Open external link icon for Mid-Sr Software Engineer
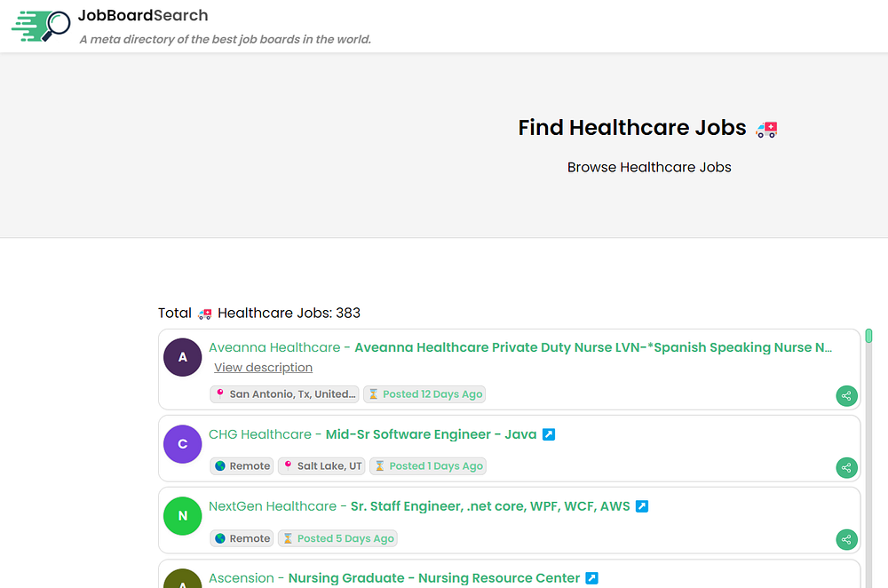 click(x=549, y=434)
